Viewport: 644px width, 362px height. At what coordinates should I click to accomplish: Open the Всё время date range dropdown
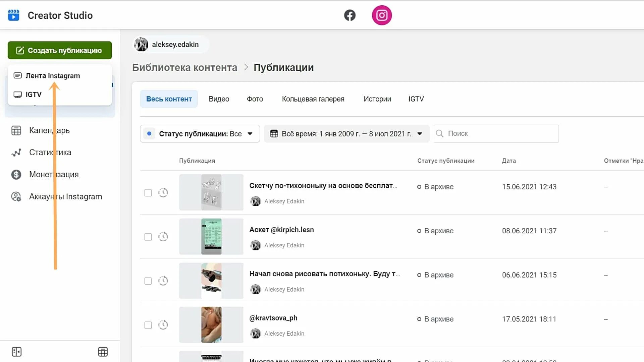tap(346, 134)
